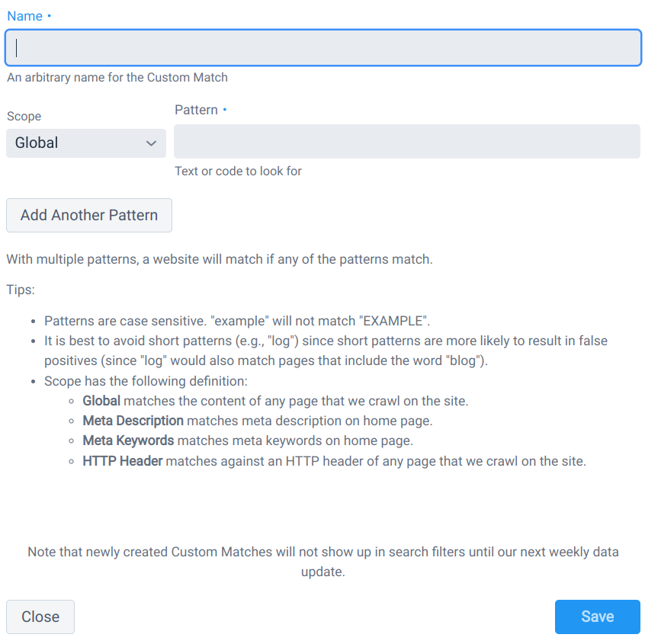Click the bold HTTP Header term
Image resolution: width=645 pixels, height=644 pixels.
click(123, 461)
